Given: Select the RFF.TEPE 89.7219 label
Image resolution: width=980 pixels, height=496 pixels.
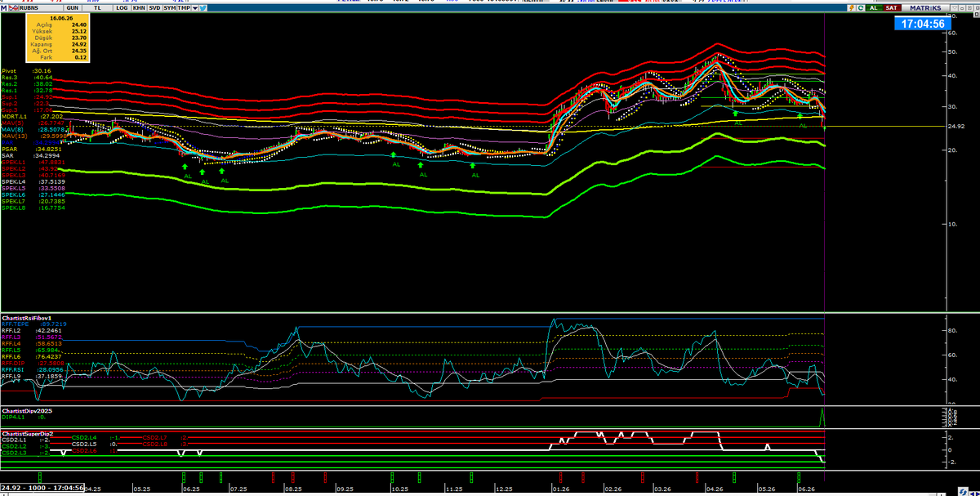Looking at the screenshot, I should [34, 324].
